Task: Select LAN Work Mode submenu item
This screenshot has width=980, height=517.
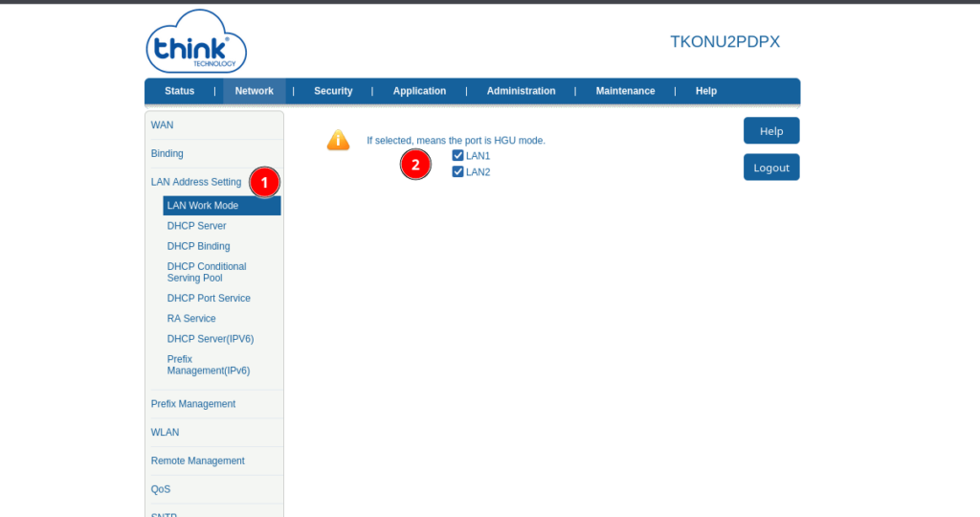Action: click(222, 205)
